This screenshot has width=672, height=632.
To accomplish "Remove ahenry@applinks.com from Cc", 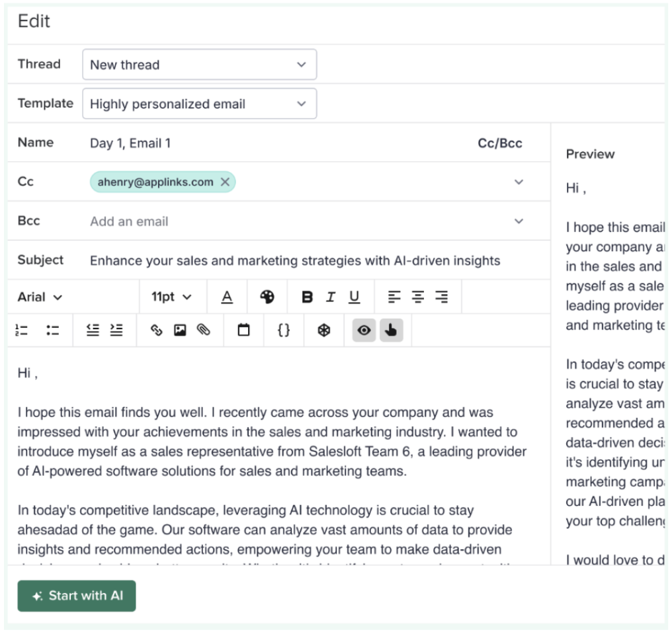I will click(x=225, y=182).
